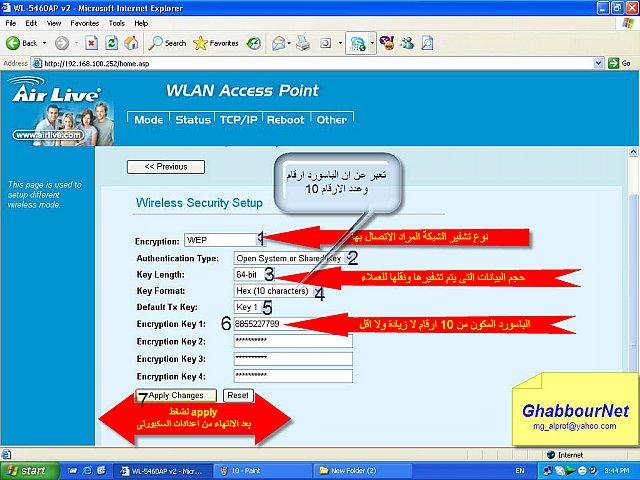Click the Yahoo Messenger toolbar icon
The height and width of the screenshot is (480, 640).
[x=387, y=43]
